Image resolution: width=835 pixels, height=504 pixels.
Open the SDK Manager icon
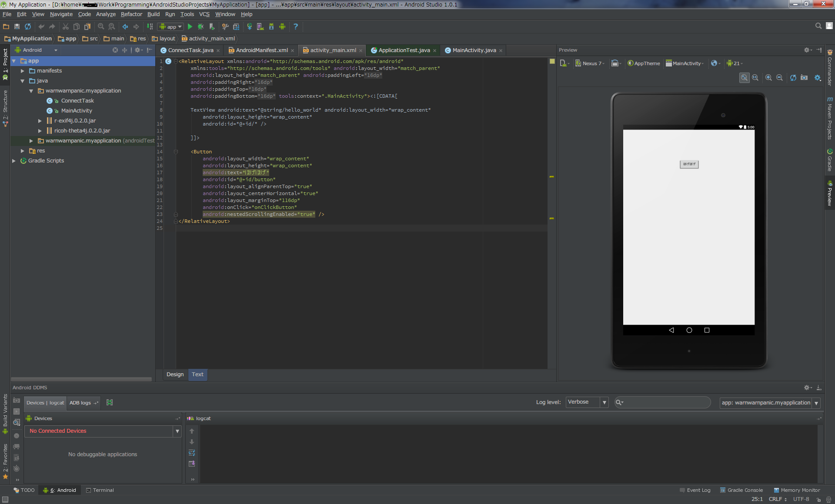271,27
